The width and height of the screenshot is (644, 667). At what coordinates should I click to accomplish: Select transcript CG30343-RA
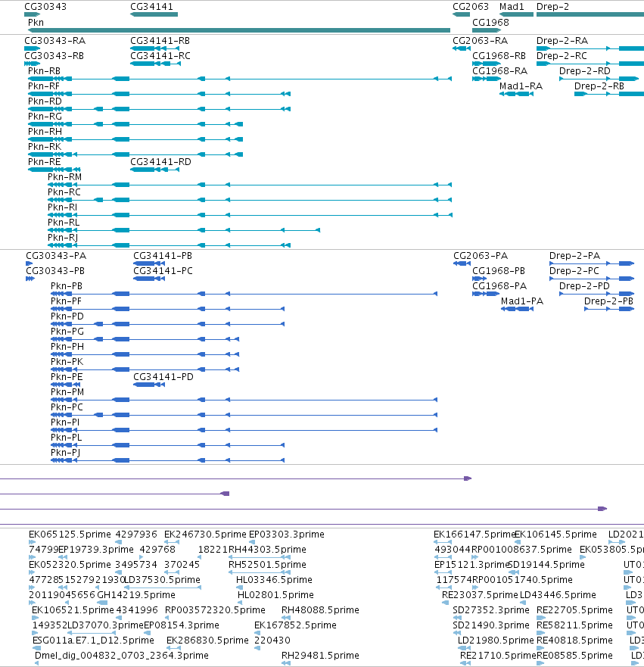(x=33, y=48)
